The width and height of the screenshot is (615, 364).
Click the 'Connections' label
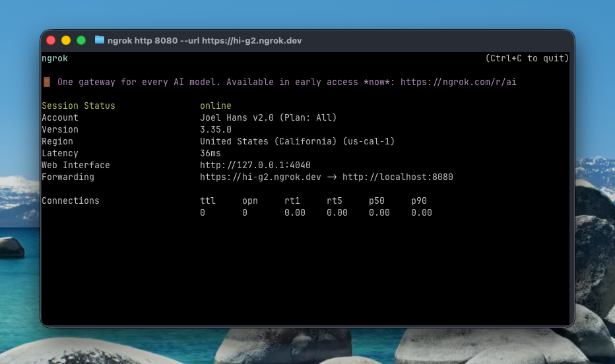(71, 200)
